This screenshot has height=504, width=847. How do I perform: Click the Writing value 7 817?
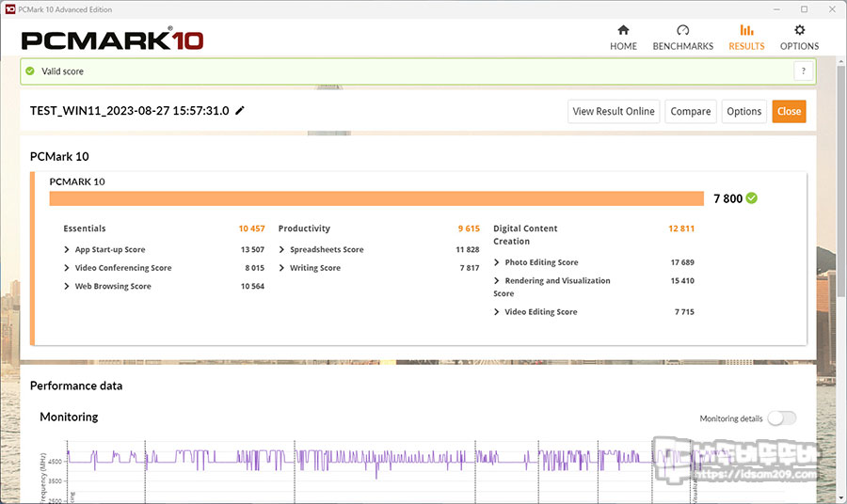(470, 268)
